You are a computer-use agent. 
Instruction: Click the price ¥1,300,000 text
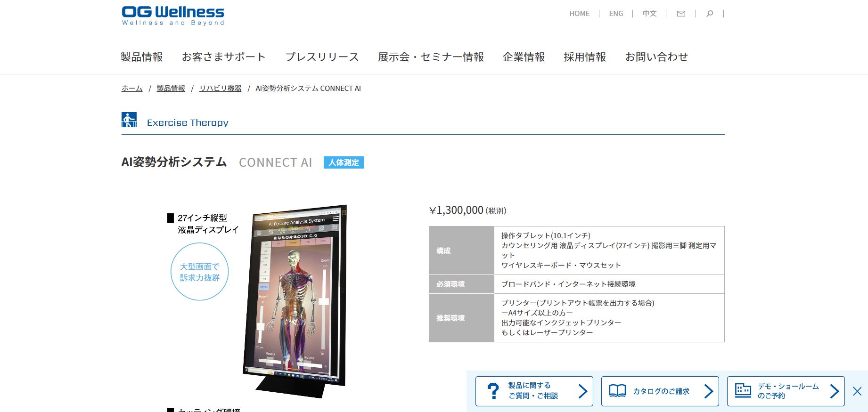tap(456, 210)
